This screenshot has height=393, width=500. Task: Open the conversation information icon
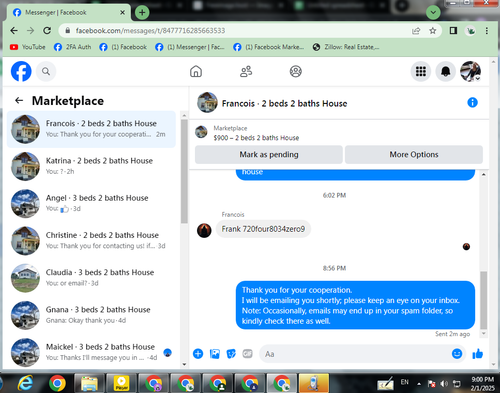(472, 103)
